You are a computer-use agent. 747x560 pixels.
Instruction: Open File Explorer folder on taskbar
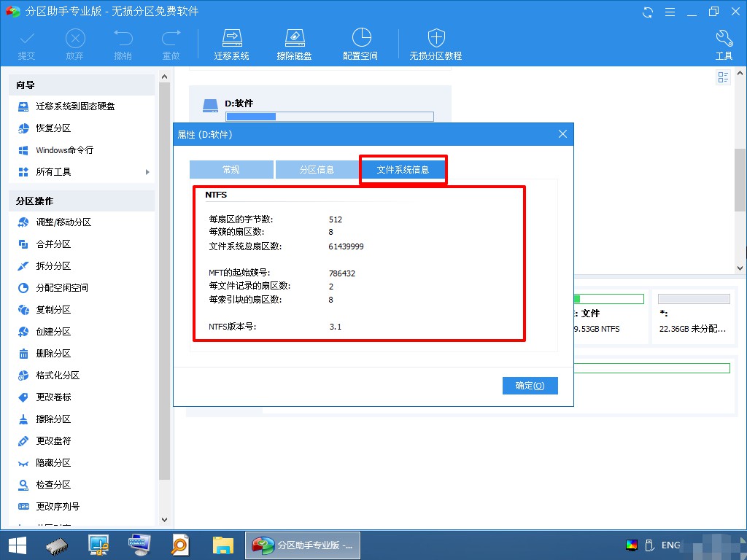(x=223, y=545)
